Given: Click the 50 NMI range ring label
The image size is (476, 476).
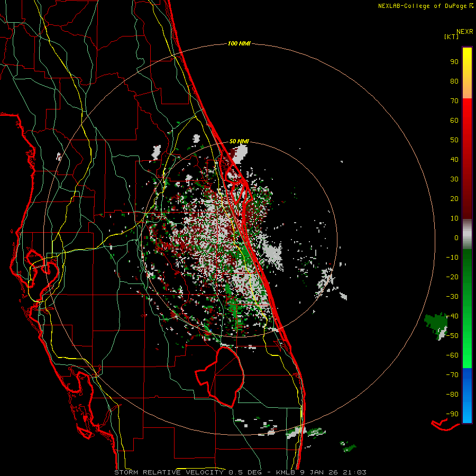Looking at the screenshot, I should point(239,141).
